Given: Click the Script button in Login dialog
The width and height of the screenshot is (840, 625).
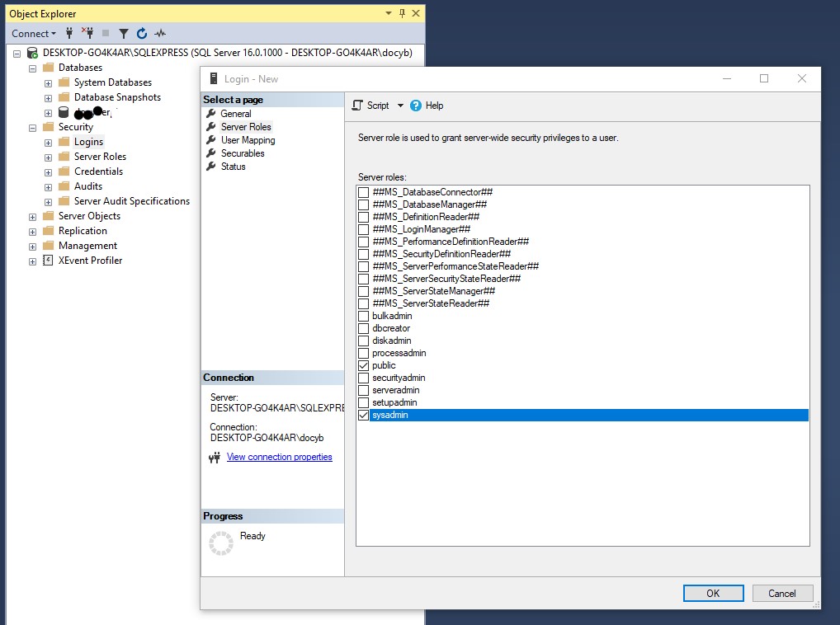Looking at the screenshot, I should click(376, 106).
